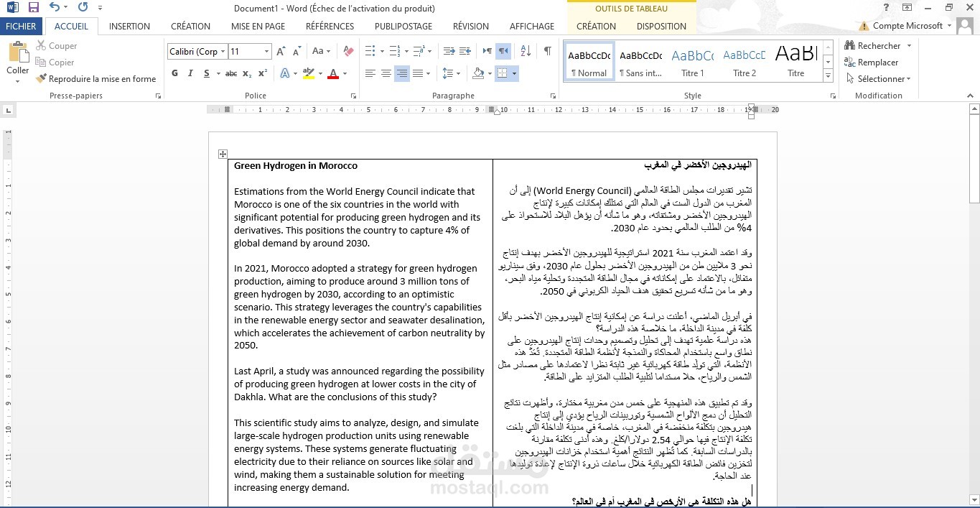Switch to MISE EN PAGE tab
This screenshot has width=980, height=508.
pos(258,26)
